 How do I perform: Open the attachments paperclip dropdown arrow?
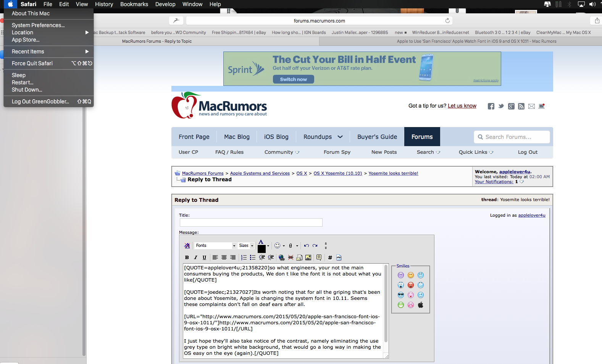(297, 246)
